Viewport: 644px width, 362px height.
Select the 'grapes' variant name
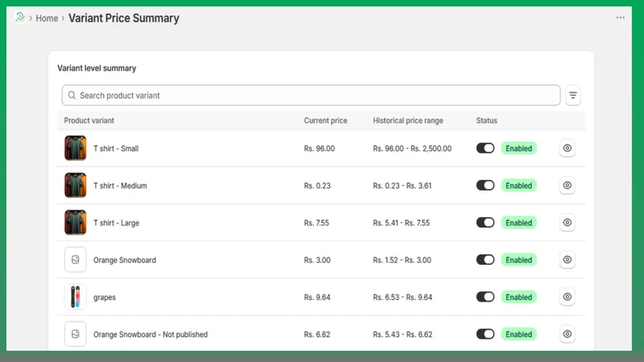click(105, 297)
